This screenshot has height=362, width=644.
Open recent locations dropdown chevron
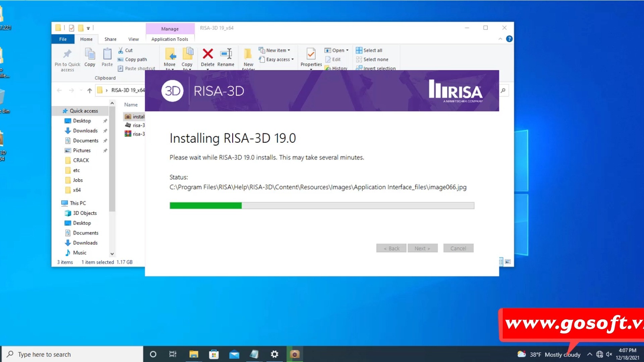(81, 90)
